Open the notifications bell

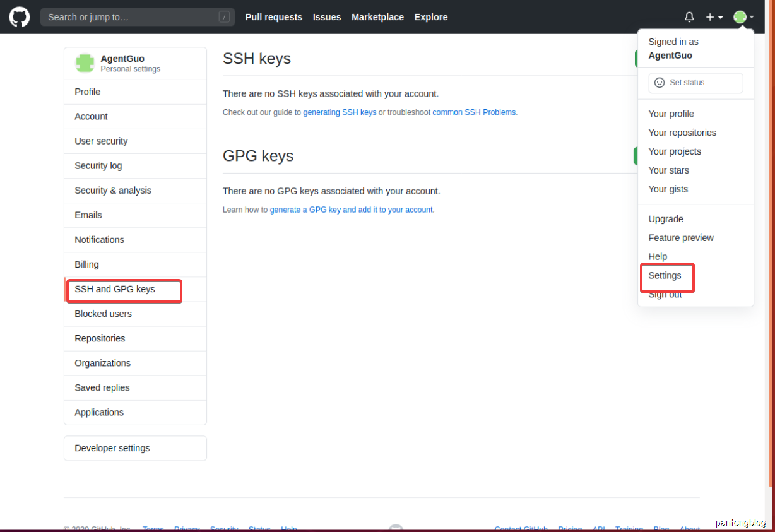coord(689,17)
